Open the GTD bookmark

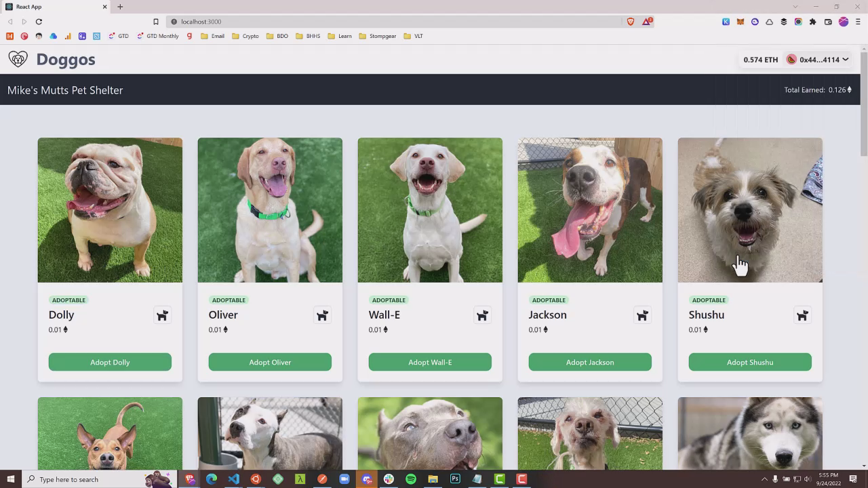click(x=118, y=36)
